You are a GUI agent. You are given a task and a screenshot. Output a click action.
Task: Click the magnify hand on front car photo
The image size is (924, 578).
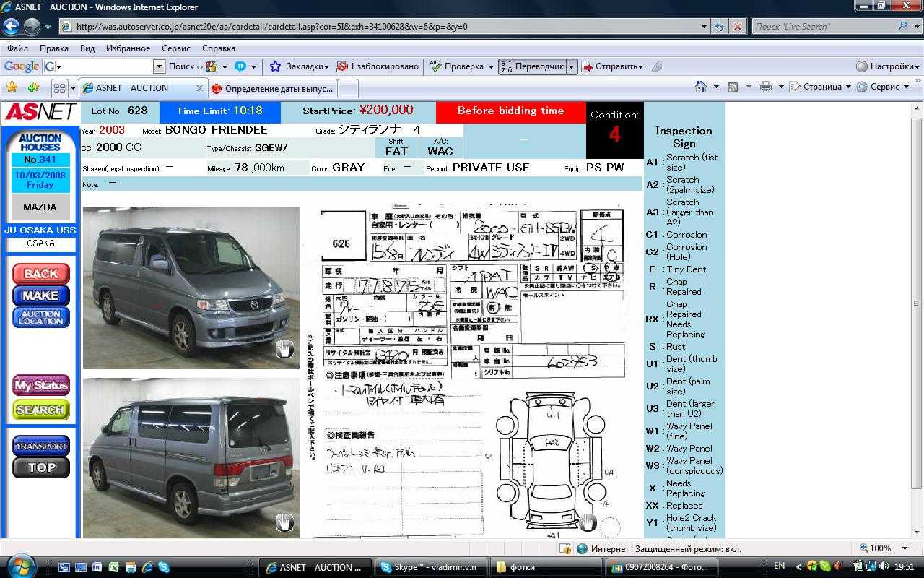pyautogui.click(x=284, y=349)
